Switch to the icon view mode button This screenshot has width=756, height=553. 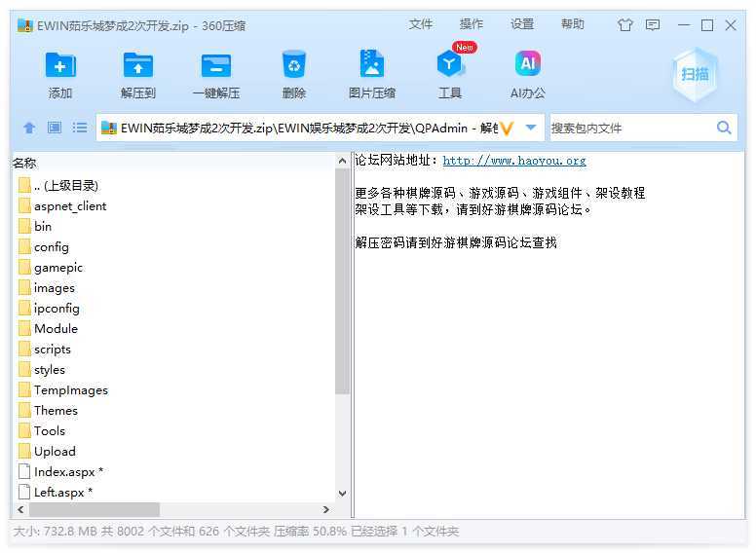coord(55,128)
